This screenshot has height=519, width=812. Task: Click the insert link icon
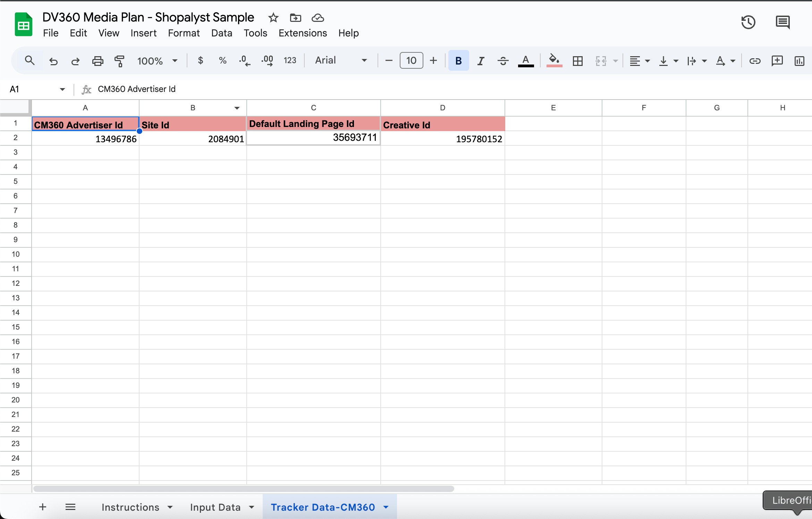click(x=755, y=61)
